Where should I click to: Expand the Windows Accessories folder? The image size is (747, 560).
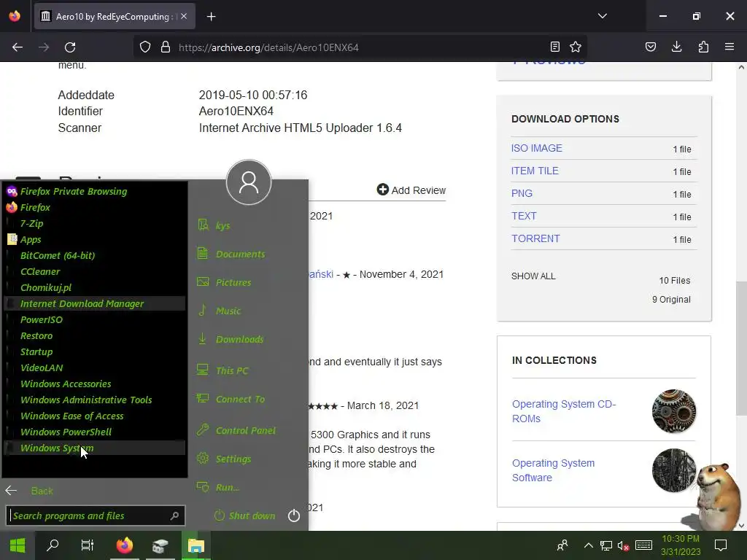coord(94,384)
